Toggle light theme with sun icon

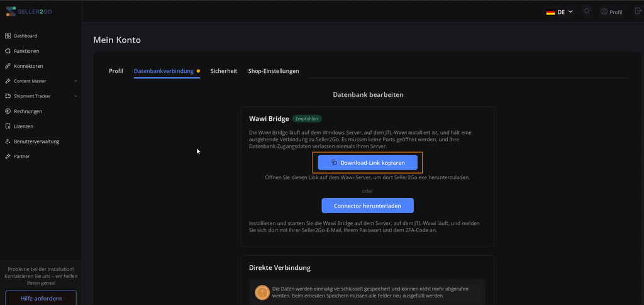coord(587,11)
